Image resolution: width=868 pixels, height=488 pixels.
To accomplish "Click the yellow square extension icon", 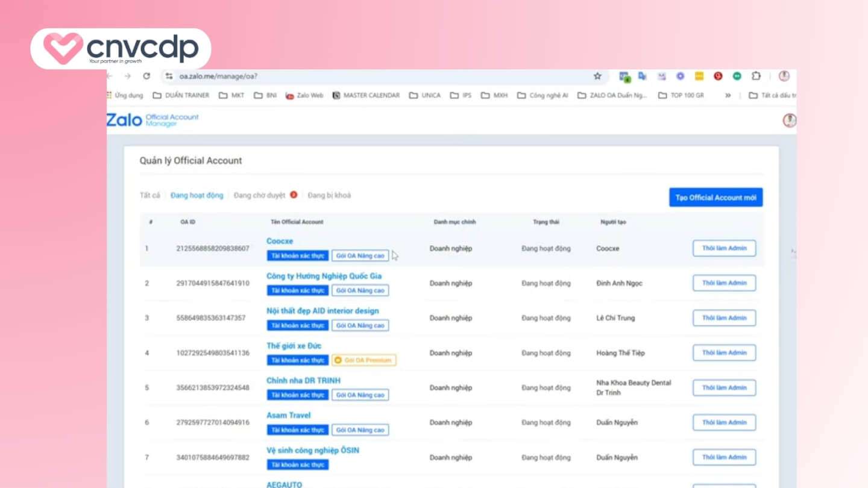I will [699, 76].
